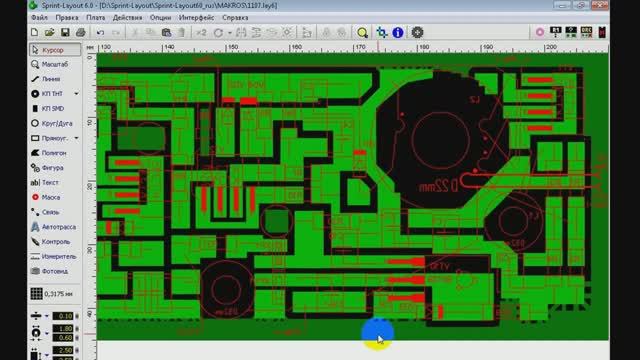The image size is (640, 360).
Task: Click the small button right of 0.10
Action: pyautogui.click(x=77, y=316)
